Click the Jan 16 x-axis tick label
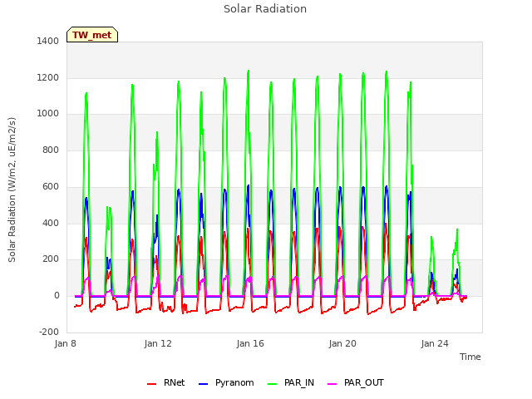 [250, 343]
